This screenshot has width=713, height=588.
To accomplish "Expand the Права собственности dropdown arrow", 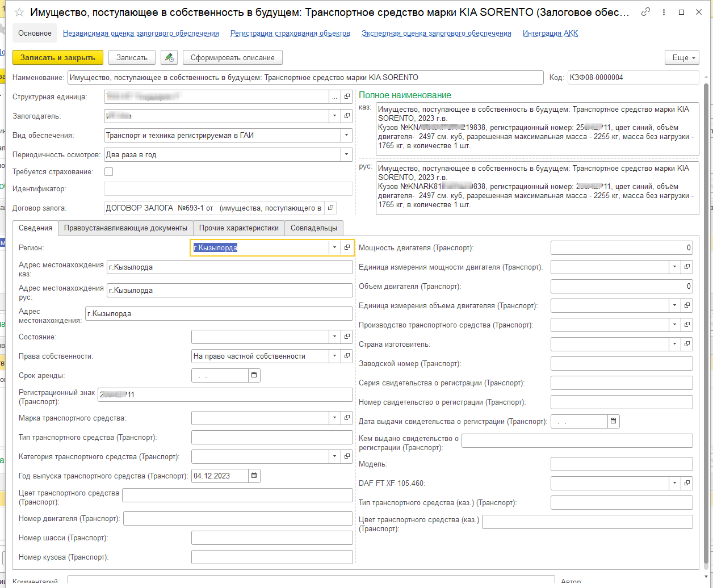I will click(x=334, y=356).
